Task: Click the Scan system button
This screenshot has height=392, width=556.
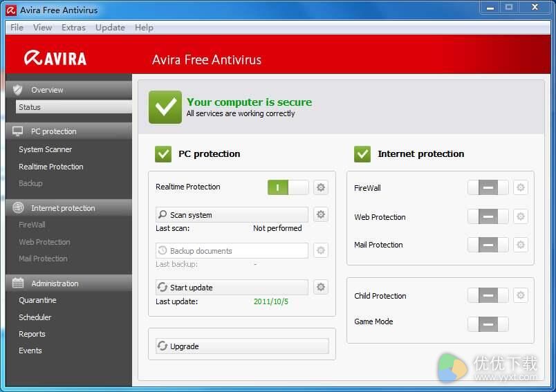Action: [x=232, y=215]
